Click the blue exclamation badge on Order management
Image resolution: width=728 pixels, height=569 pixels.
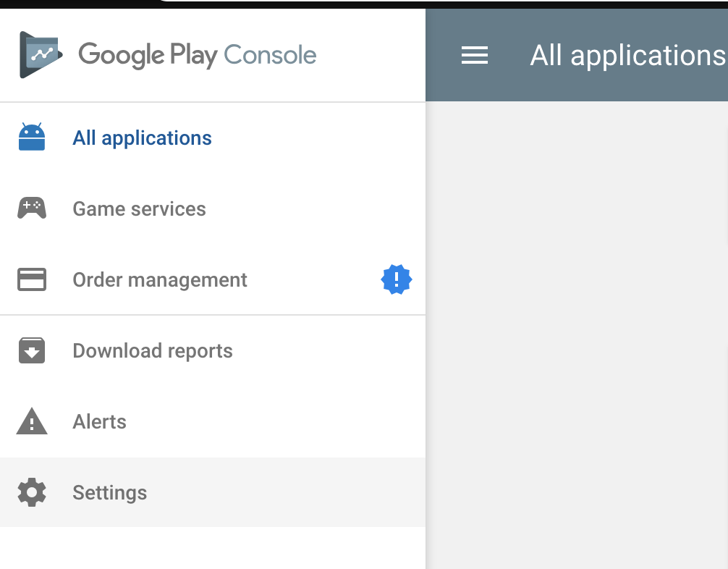396,279
